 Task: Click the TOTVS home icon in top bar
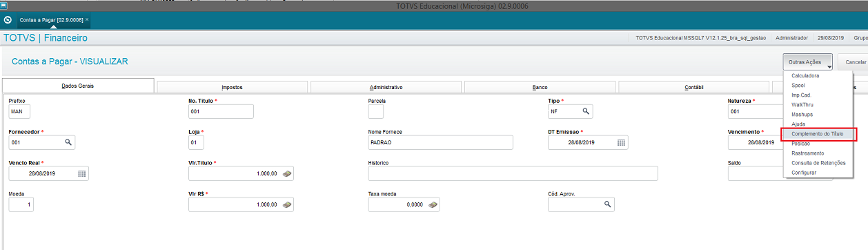point(8,19)
